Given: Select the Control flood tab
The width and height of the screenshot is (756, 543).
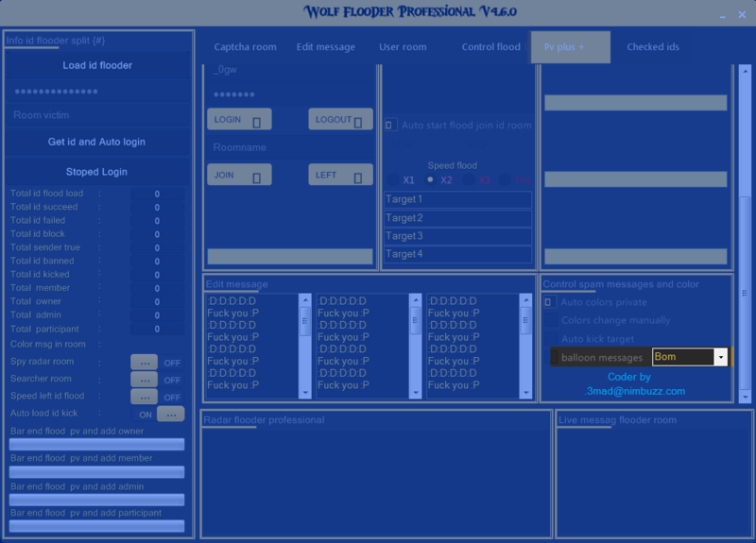Looking at the screenshot, I should click(x=490, y=47).
